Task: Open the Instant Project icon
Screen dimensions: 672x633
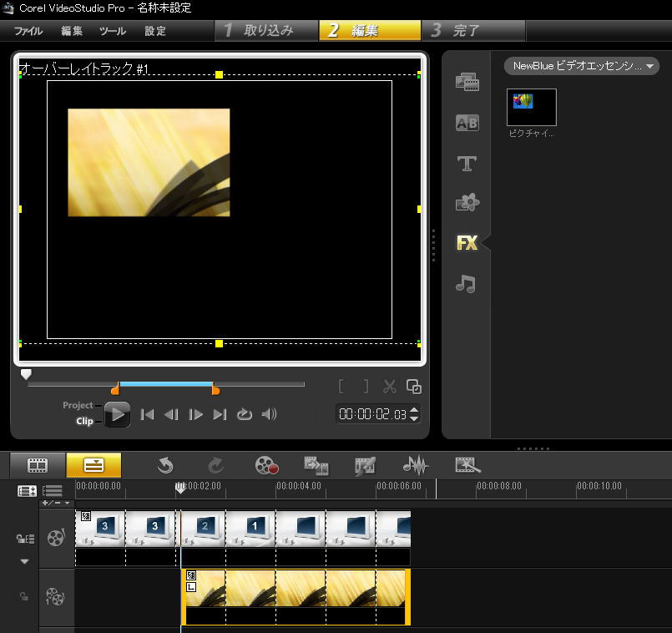Action: point(467,465)
